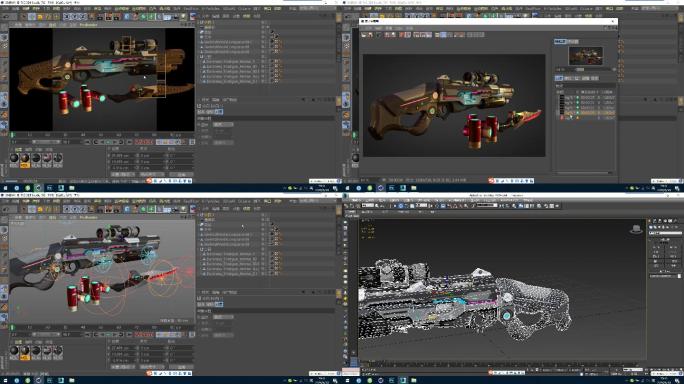Select fifth material sphere in top-left Material Manager

coord(58,158)
